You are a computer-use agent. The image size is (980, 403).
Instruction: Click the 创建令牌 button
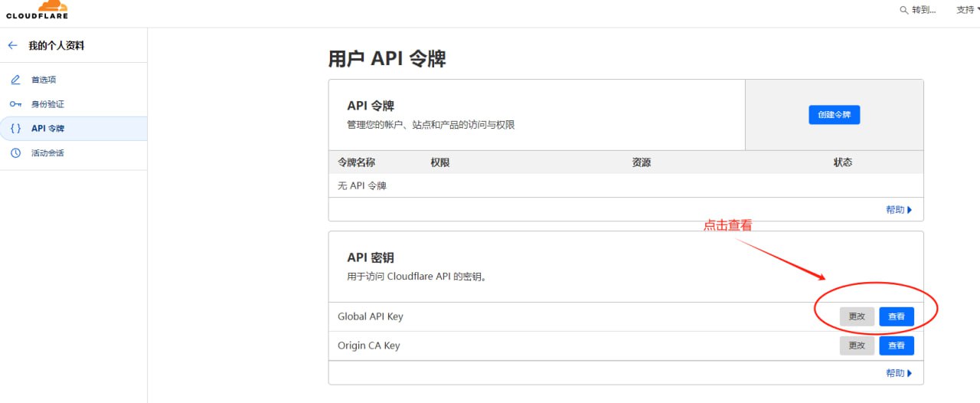(835, 115)
